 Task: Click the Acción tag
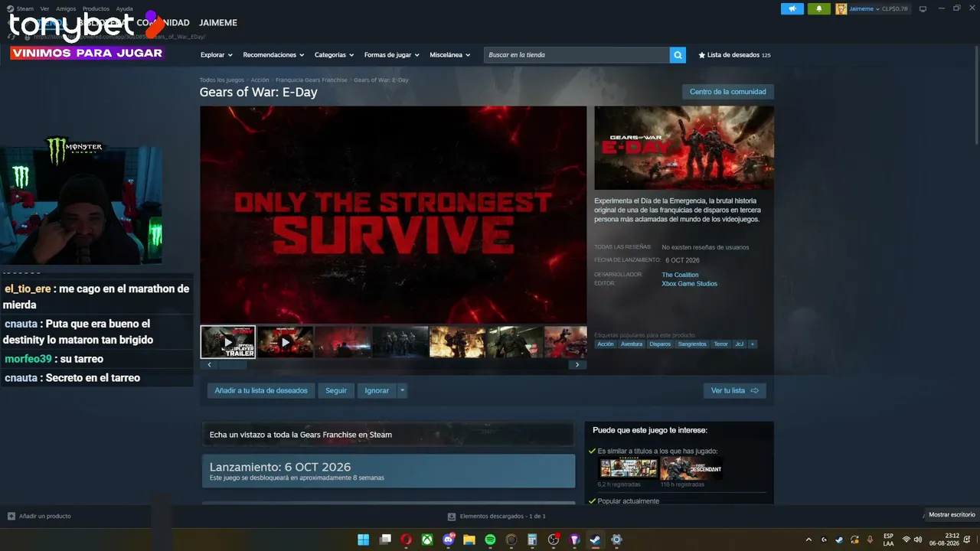point(606,344)
